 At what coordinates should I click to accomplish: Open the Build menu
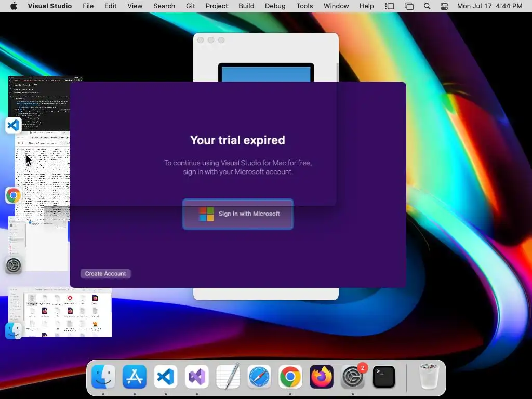pos(246,6)
